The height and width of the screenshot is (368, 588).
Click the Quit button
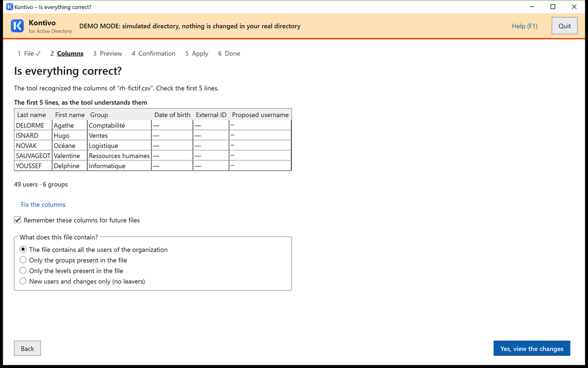pos(565,26)
